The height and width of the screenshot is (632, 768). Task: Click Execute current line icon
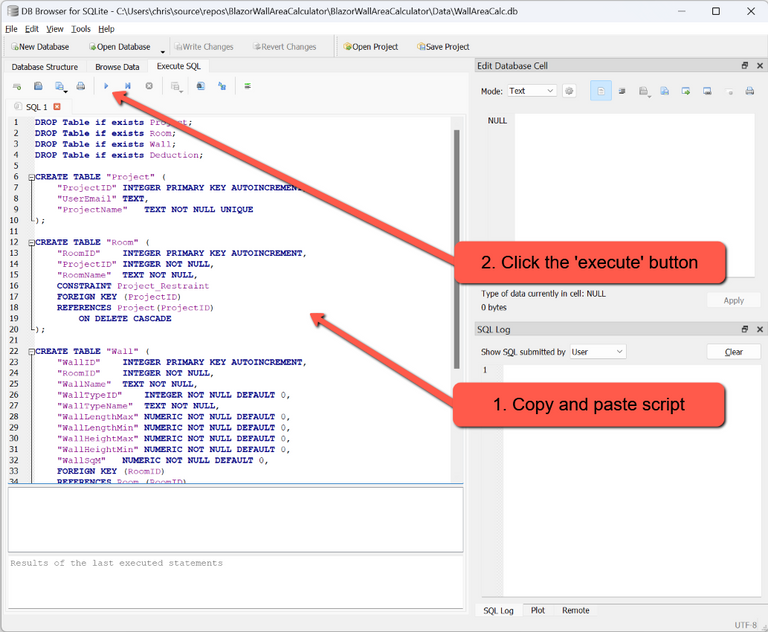pyautogui.click(x=127, y=86)
